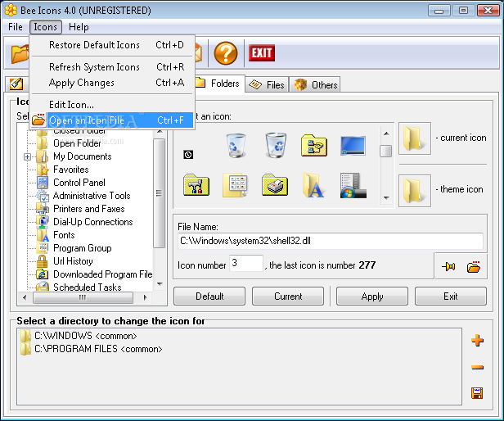Click the tree horizontal scroll right arrow

[x=146, y=297]
